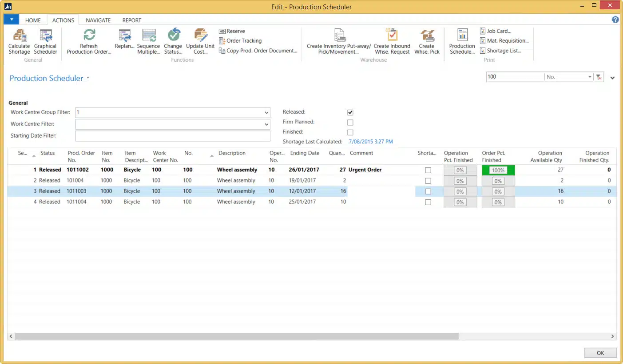Viewport: 623px width, 364px height.
Task: Uncheck the Released checkbox
Action: [x=350, y=112]
